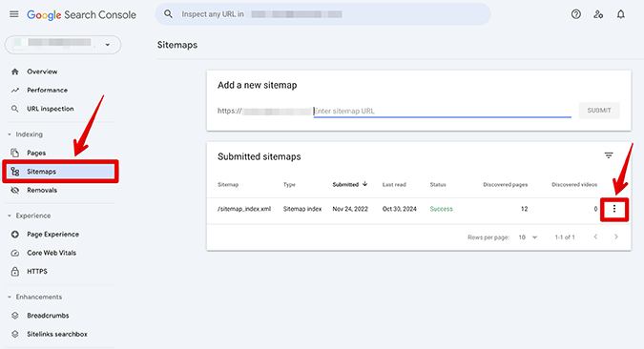
Task: Click the Sitemap index type cell
Action: [x=302, y=209]
